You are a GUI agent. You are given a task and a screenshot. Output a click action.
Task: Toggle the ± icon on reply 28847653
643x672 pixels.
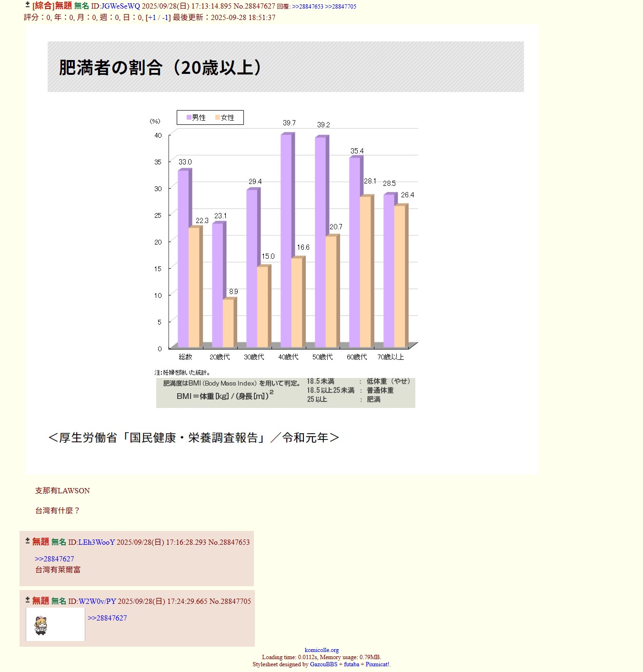pos(28,541)
